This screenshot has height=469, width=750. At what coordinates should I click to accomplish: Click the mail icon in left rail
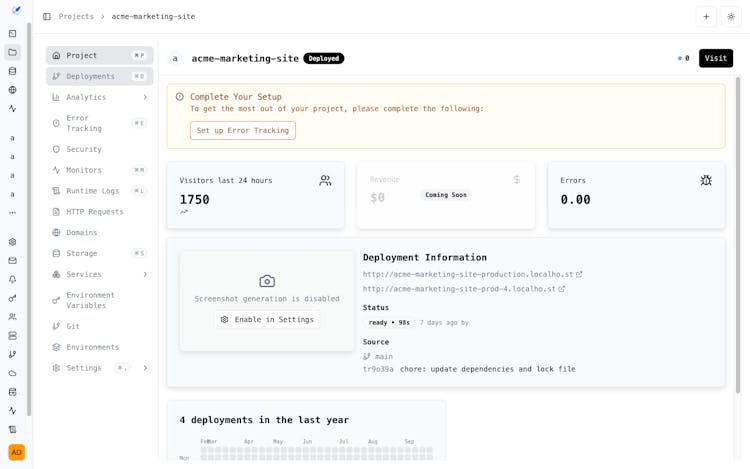(12, 261)
